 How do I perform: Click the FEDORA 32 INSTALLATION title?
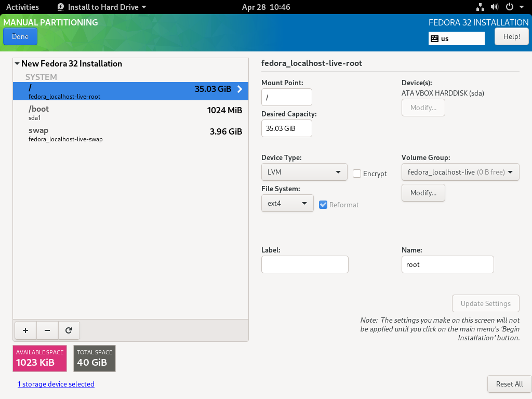tap(478, 22)
